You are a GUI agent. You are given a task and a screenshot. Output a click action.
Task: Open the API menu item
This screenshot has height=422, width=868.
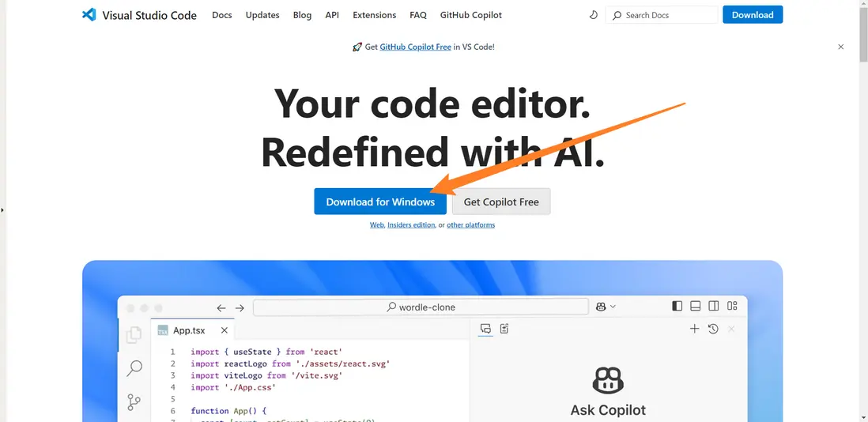332,15
